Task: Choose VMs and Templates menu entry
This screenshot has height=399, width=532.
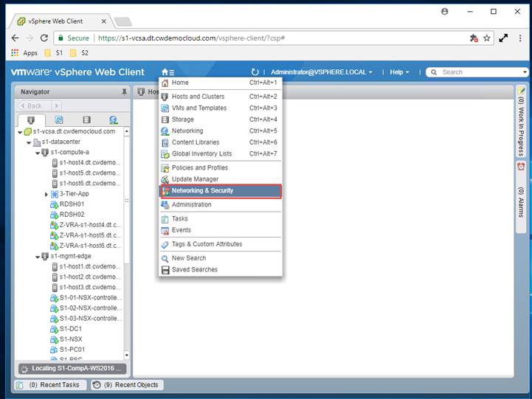Action: point(221,108)
